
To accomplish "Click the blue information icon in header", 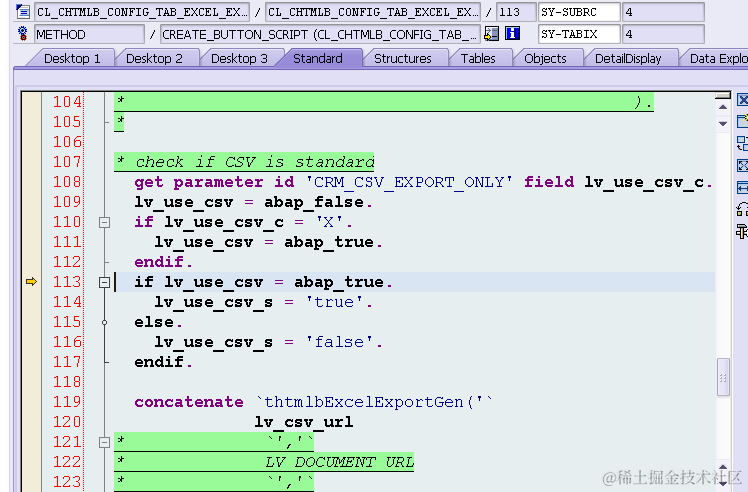I will tap(512, 33).
